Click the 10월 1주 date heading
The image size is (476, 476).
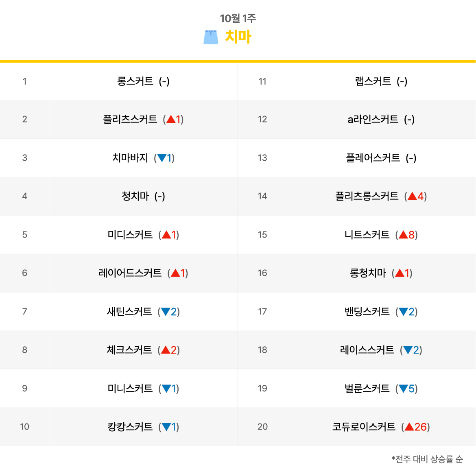[238, 18]
